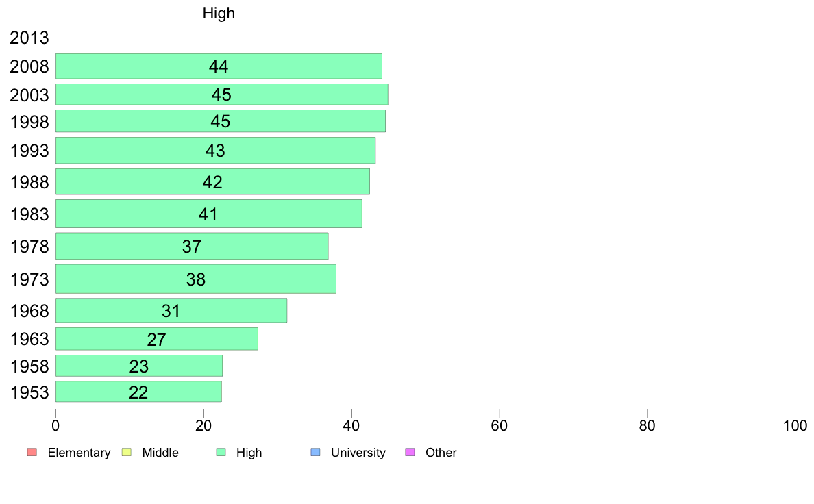Click the Middle yellow legend swatch
This screenshot has width=814, height=504.
[126, 452]
